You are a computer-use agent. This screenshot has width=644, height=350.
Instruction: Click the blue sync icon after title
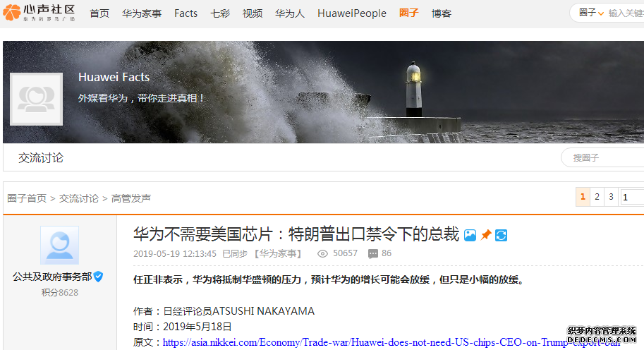pos(501,236)
